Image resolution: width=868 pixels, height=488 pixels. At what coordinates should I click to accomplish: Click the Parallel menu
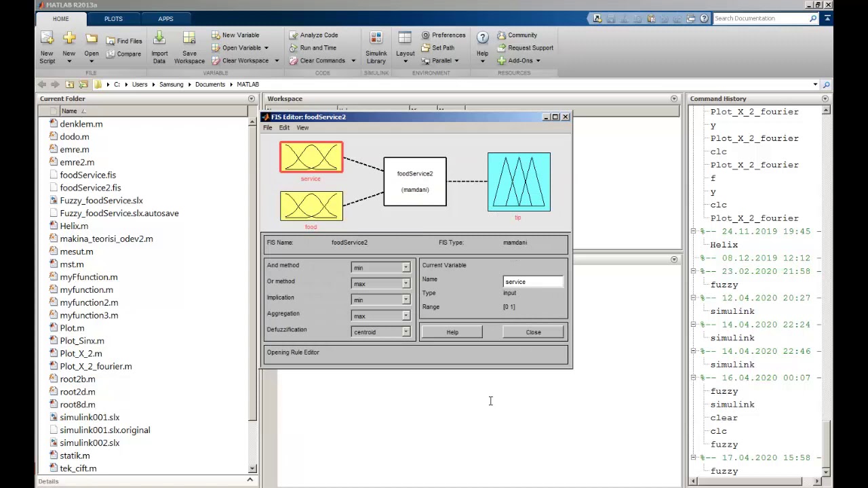click(x=440, y=61)
